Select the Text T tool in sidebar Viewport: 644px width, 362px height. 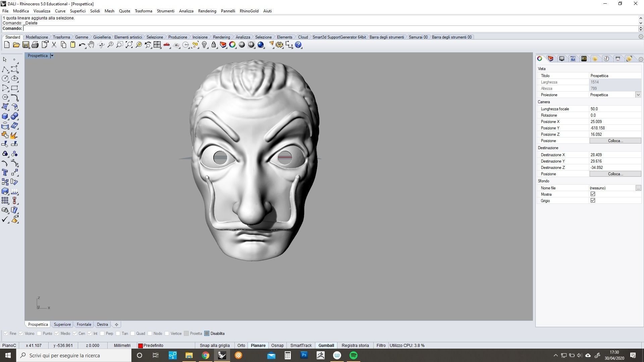5,172
